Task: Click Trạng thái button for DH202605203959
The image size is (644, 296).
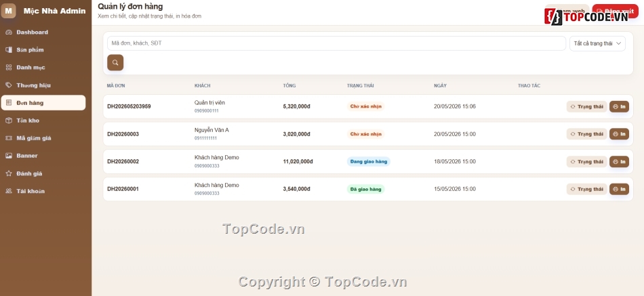Action: (586, 107)
